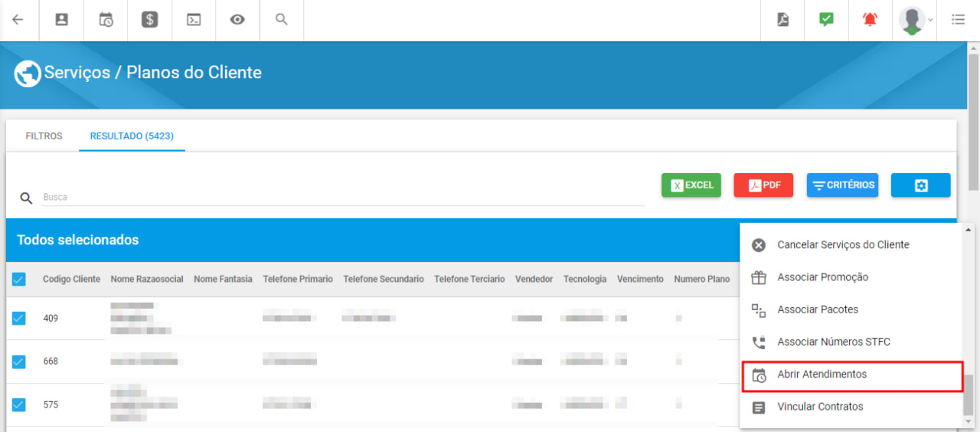Viewport: 980px width, 432px height.
Task: Click the dropdown menu scrollbar thumb
Action: [969, 394]
